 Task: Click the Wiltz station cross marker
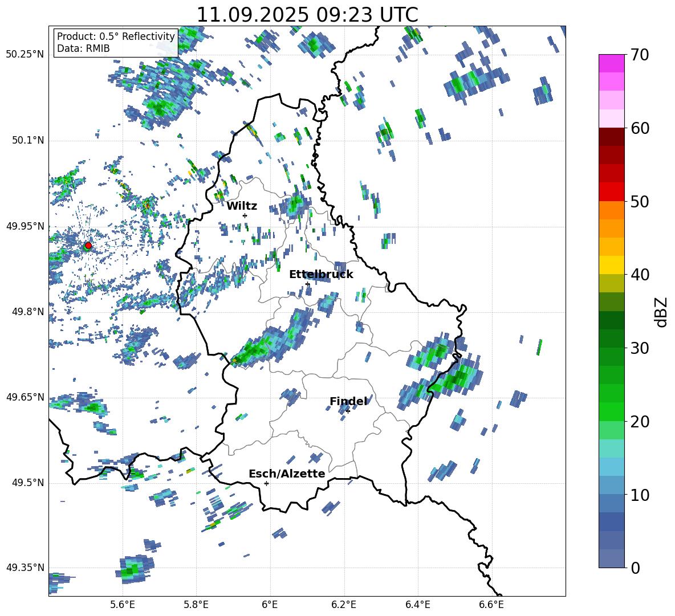click(x=245, y=215)
